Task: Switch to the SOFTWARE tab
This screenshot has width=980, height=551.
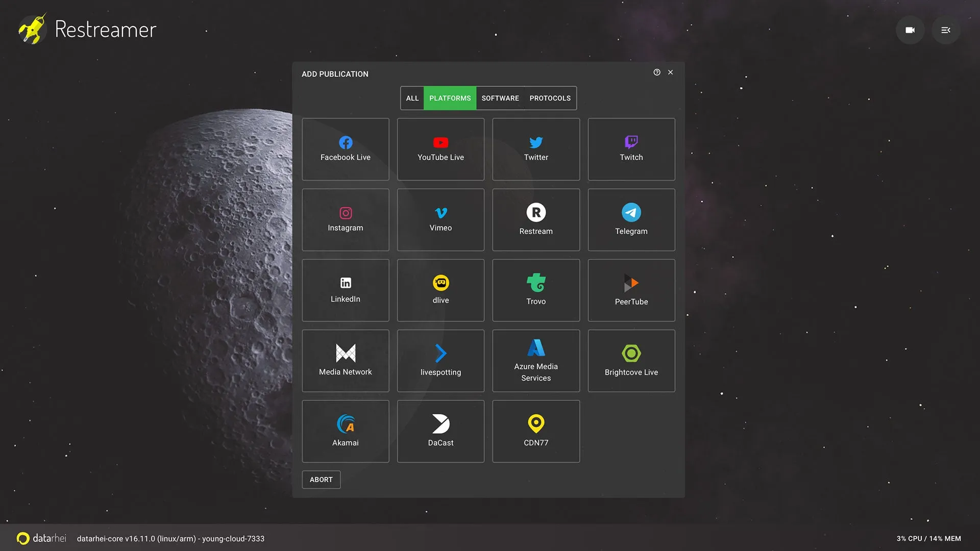Action: [500, 98]
